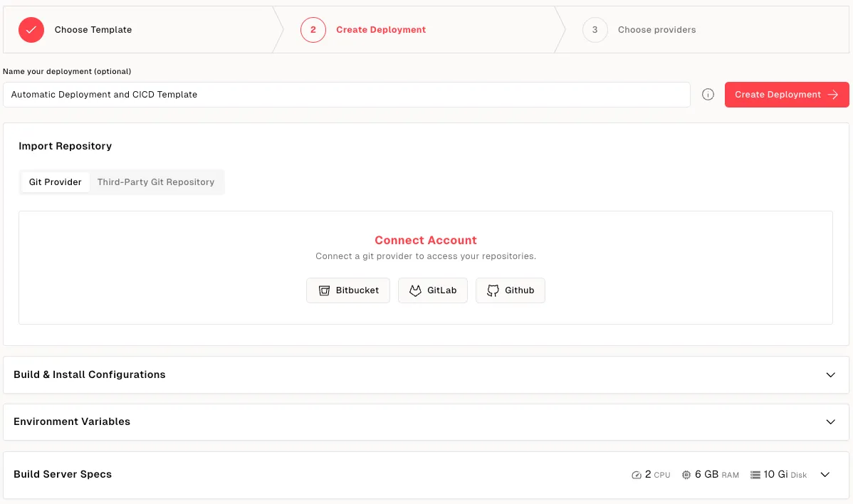The height and width of the screenshot is (504, 853).
Task: Expand Build & Install Configurations section
Action: pos(830,375)
